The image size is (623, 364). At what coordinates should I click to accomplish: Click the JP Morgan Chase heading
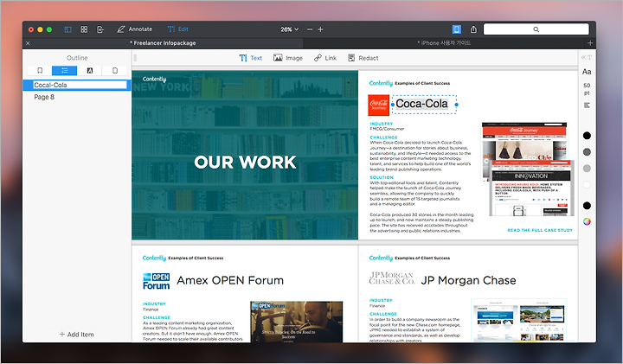pyautogui.click(x=468, y=280)
